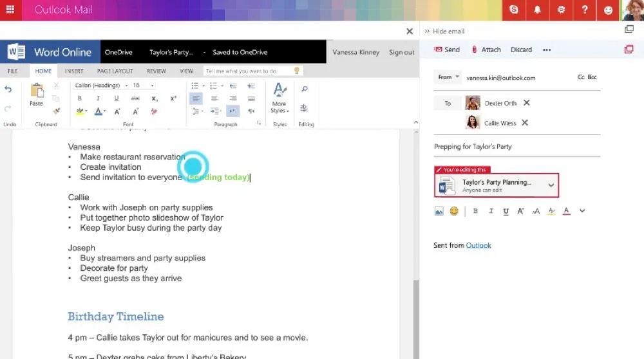Viewport: 644px width, 359px height.
Task: Open text highlight color dropdown
Action: 86,111
